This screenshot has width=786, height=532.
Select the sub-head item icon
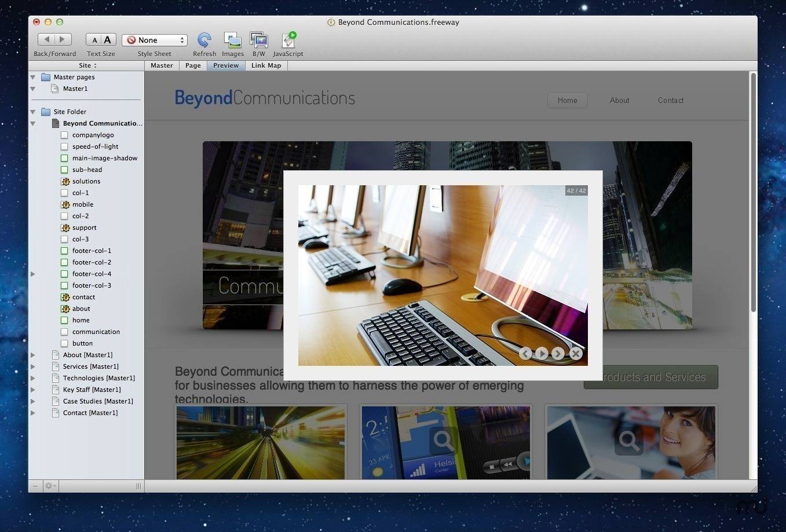[64, 170]
